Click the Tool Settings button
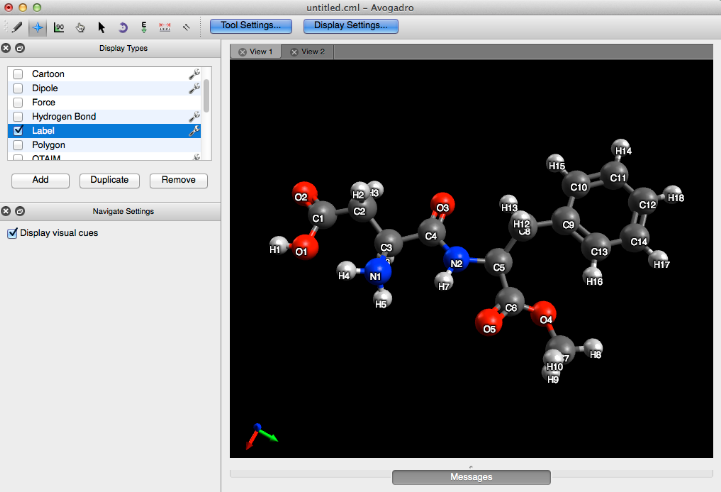The image size is (721, 492). (250, 25)
